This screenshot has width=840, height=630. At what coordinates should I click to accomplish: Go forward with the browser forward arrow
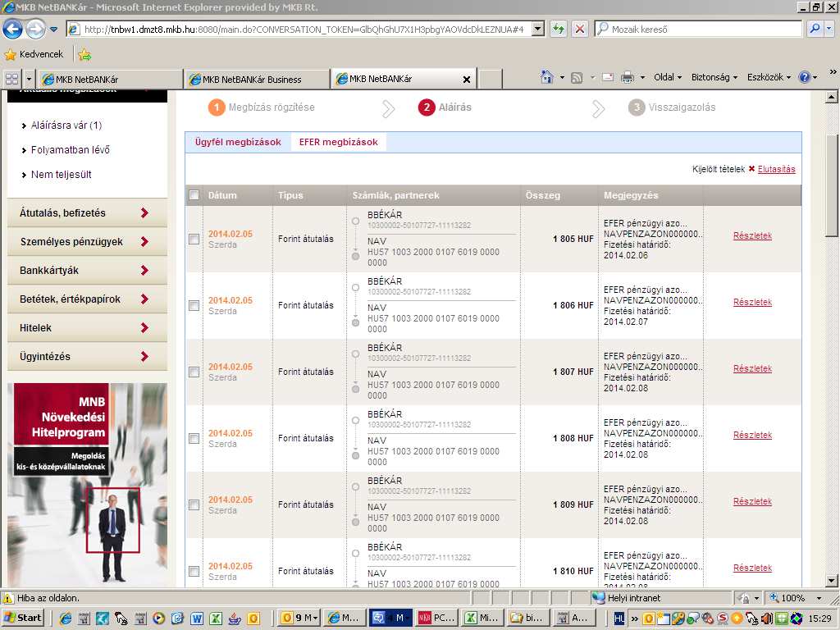pos(35,29)
